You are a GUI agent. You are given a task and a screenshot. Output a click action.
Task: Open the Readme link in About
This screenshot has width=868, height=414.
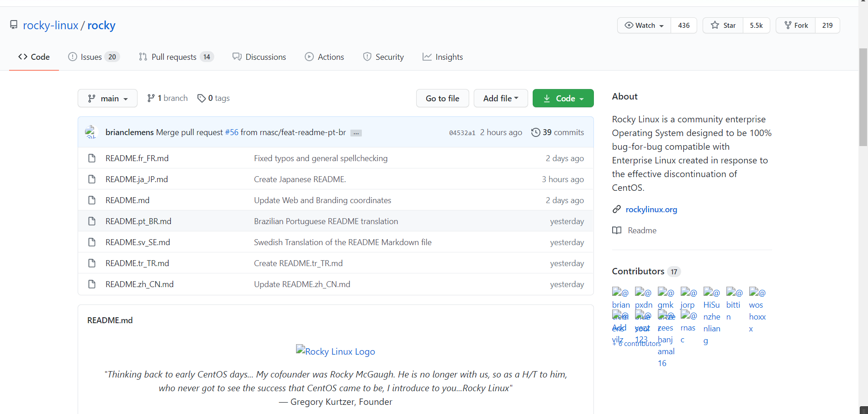642,231
